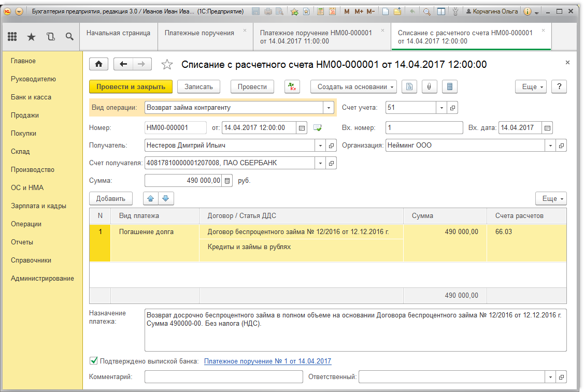
Task: Open the Получатель record with the open icon
Action: coord(331,146)
